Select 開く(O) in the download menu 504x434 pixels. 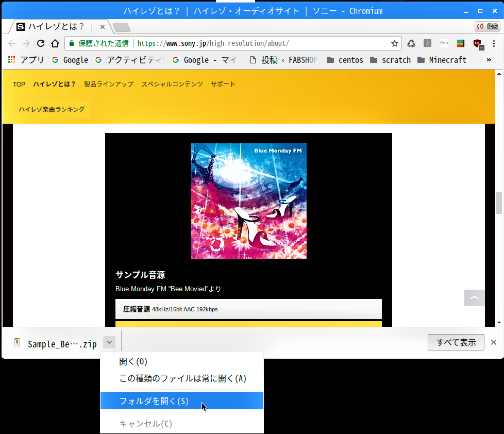point(181,362)
